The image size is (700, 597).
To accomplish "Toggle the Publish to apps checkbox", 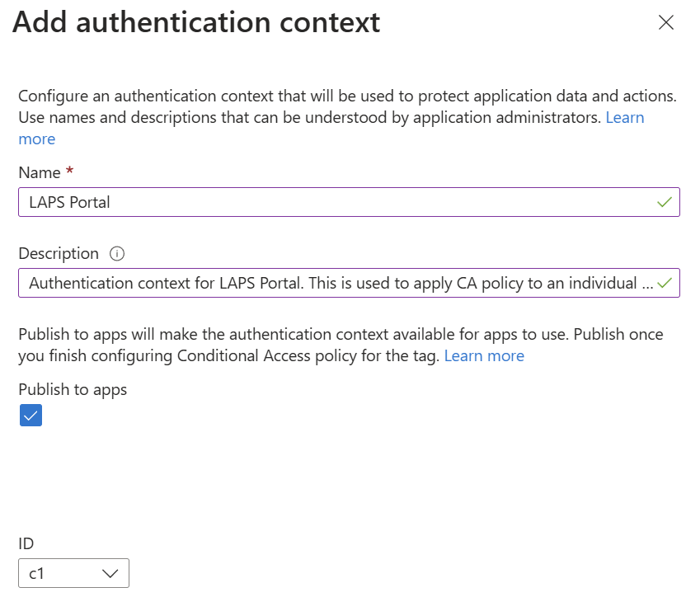I will (x=31, y=416).
